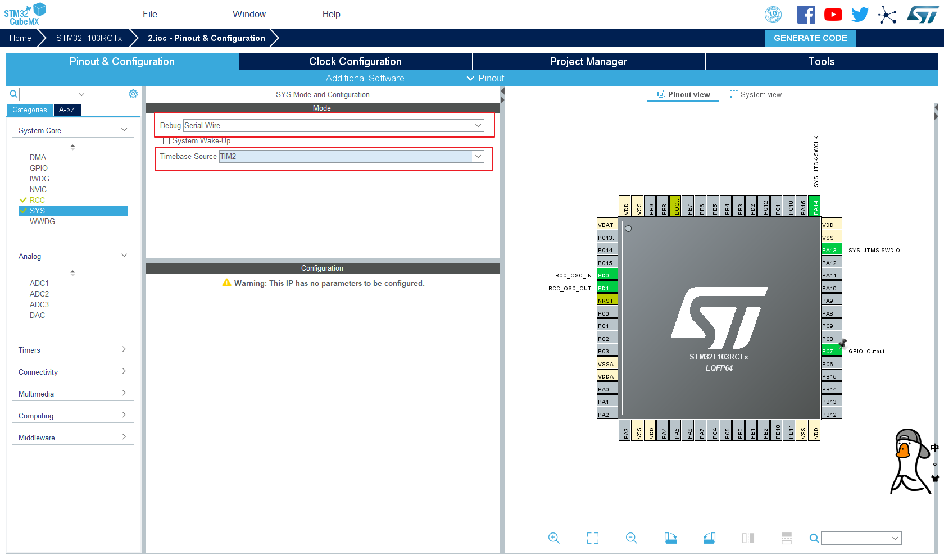
Task: Open the category settings gear icon
Action: click(133, 94)
